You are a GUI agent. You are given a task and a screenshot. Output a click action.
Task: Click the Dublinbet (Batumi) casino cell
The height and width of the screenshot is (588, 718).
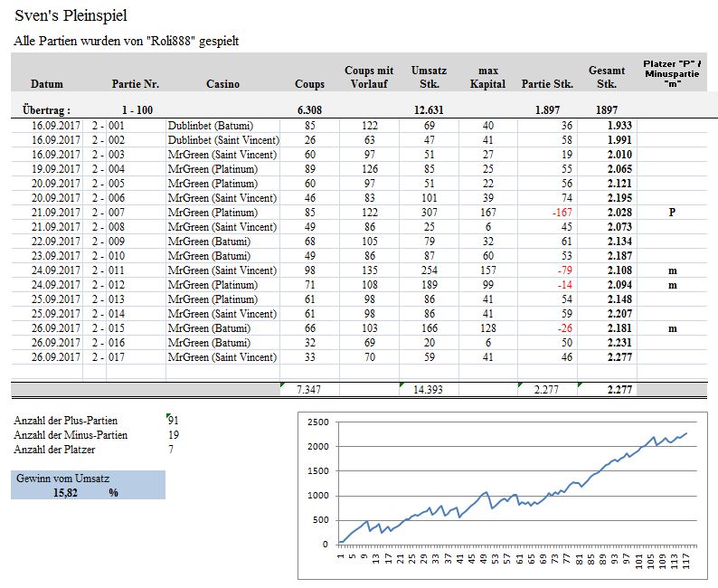211,126
